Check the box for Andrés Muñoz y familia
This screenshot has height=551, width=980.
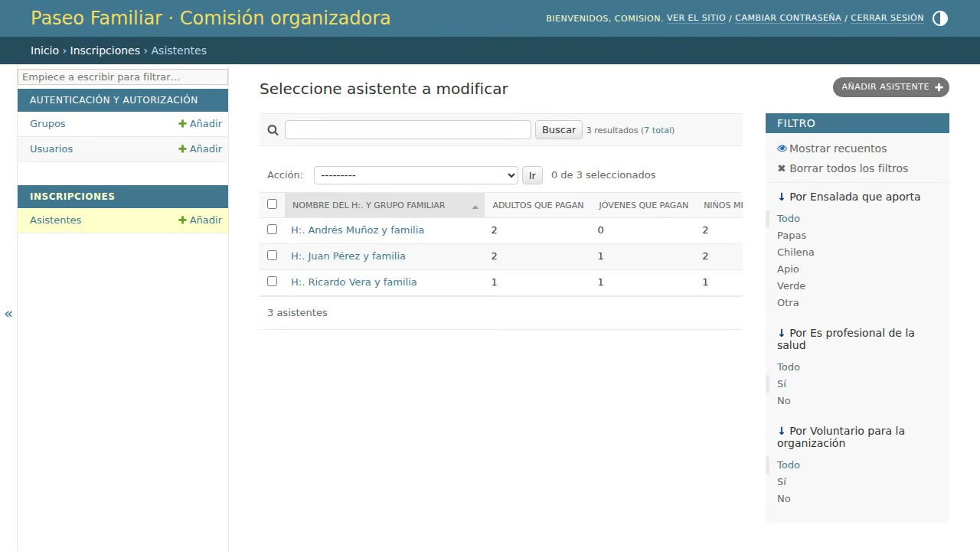pos(272,230)
